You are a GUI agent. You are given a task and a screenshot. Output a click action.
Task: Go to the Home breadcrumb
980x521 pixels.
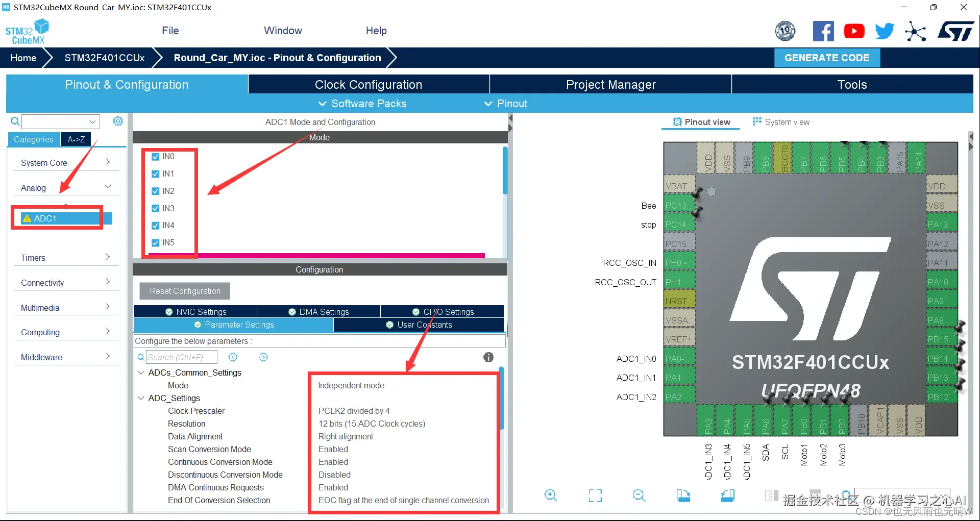pos(23,58)
